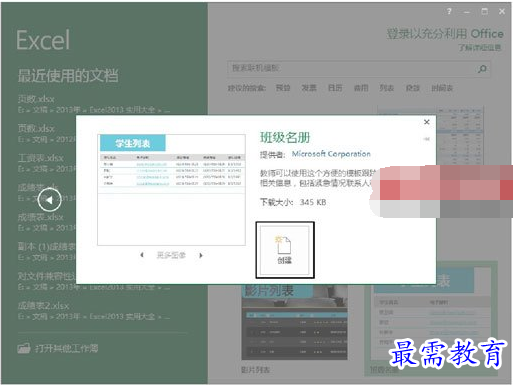
Task: Click the search magnifier icon for online templates
Action: (482, 69)
